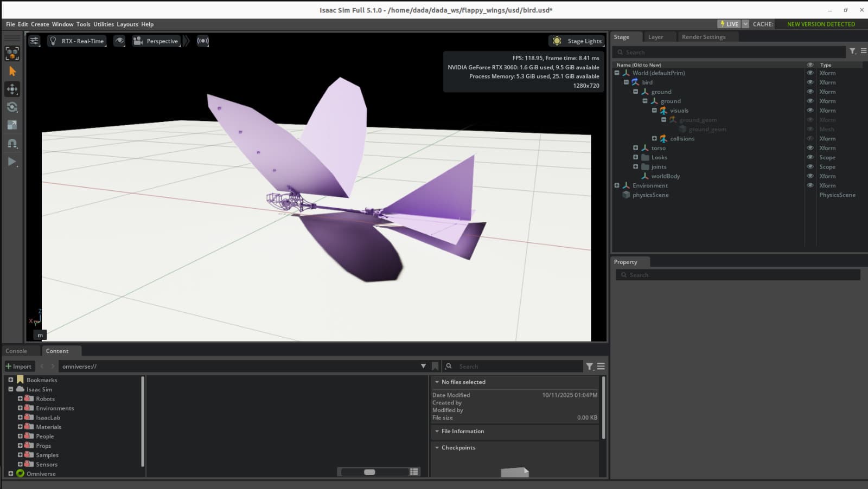Activate the Rotate tool

point(12,107)
